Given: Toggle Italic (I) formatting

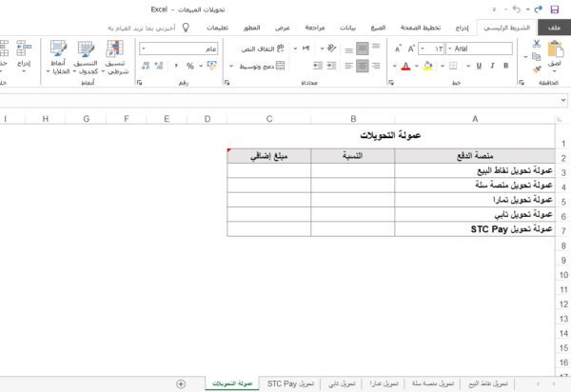Looking at the screenshot, I should click(492, 66).
